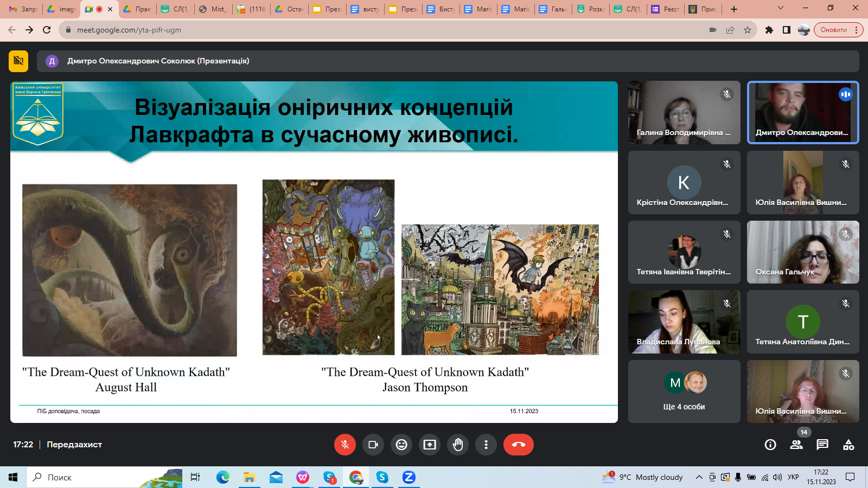Image resolution: width=868 pixels, height=488 pixels.
Task: Toggle the camera on or off
Action: [x=373, y=445]
